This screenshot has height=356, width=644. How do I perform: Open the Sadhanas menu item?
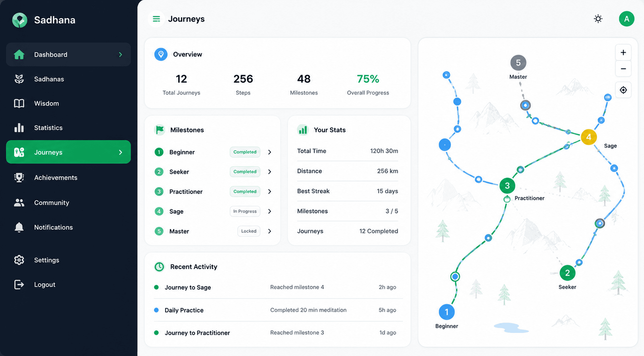click(68, 79)
